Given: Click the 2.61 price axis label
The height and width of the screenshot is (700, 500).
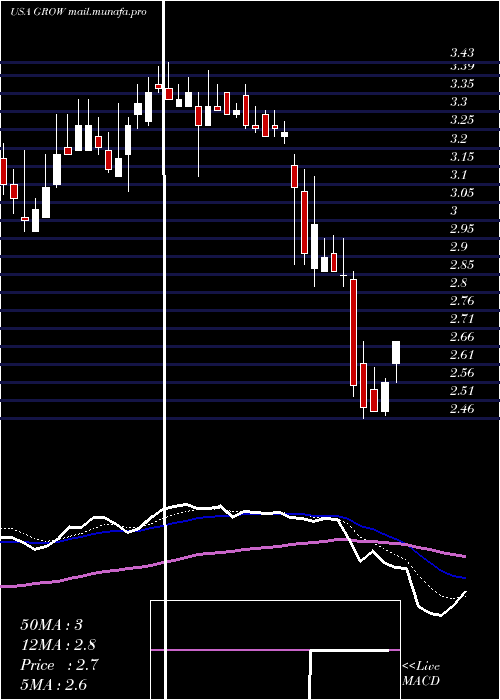Looking at the screenshot, I should tap(462, 355).
